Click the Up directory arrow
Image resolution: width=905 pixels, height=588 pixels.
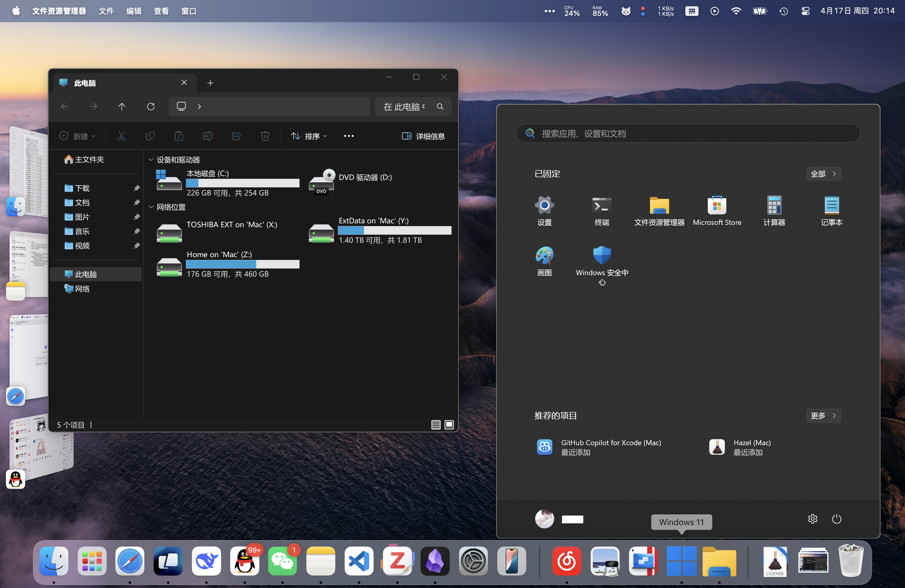(122, 107)
